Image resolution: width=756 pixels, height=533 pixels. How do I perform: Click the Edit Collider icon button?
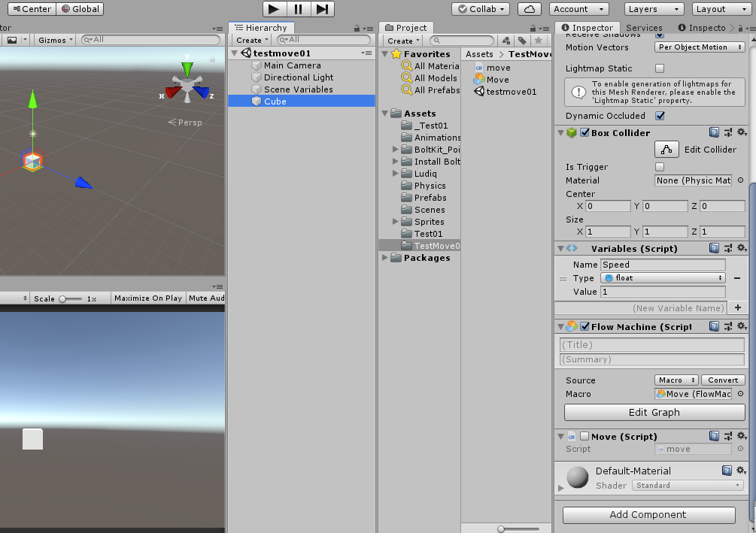point(666,150)
